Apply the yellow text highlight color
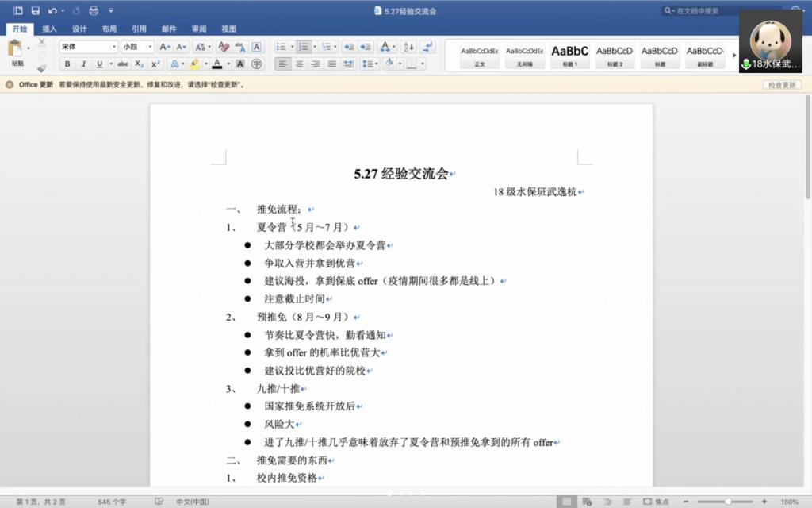The image size is (812, 508). [195, 63]
